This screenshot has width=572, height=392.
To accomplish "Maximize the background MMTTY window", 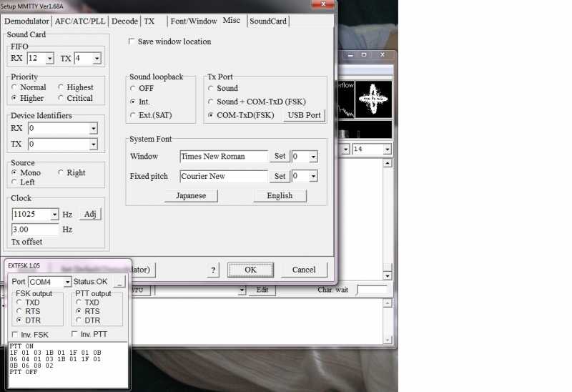I will (x=364, y=55).
